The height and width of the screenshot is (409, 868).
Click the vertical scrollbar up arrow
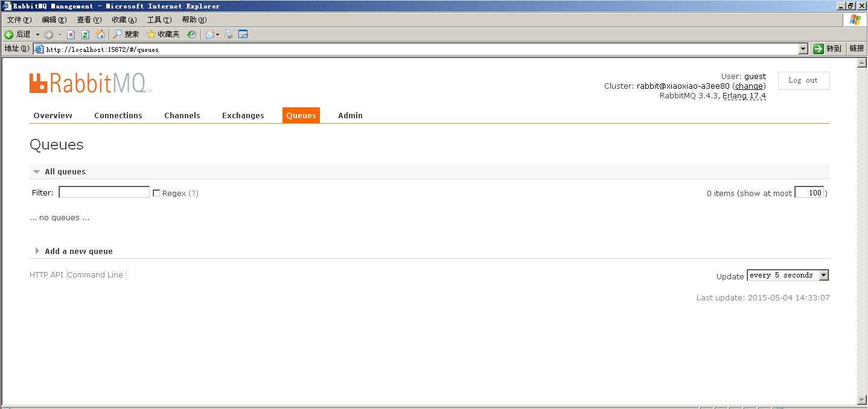862,63
